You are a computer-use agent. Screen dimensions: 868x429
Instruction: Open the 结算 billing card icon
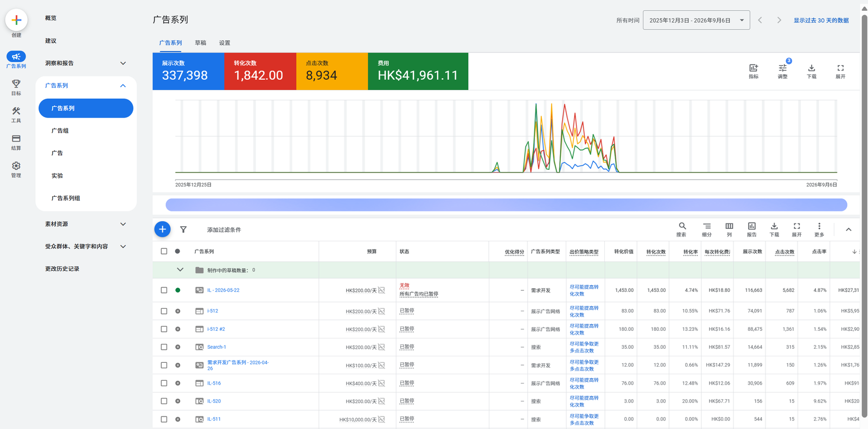(16, 139)
